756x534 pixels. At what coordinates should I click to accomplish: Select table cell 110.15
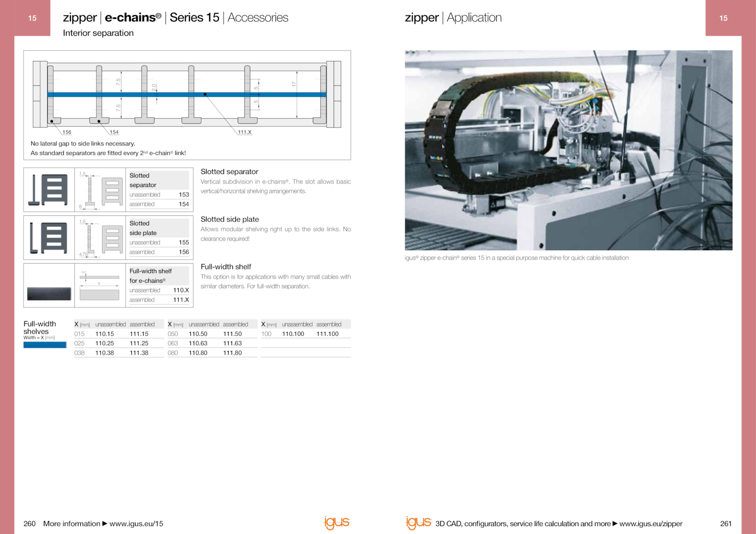click(x=104, y=334)
